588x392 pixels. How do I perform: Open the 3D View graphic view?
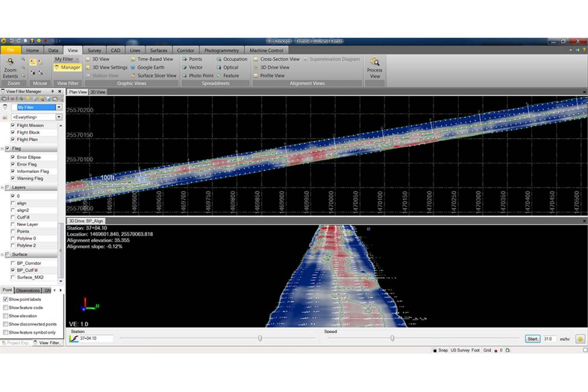(x=97, y=59)
